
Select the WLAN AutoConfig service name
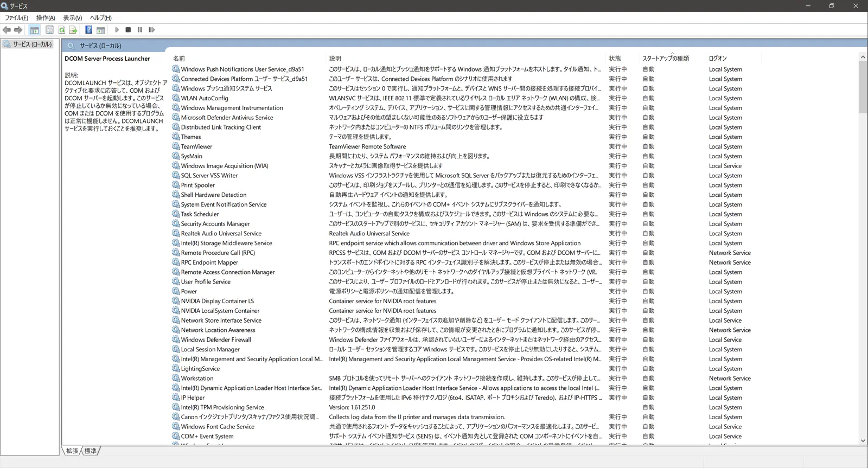(205, 98)
